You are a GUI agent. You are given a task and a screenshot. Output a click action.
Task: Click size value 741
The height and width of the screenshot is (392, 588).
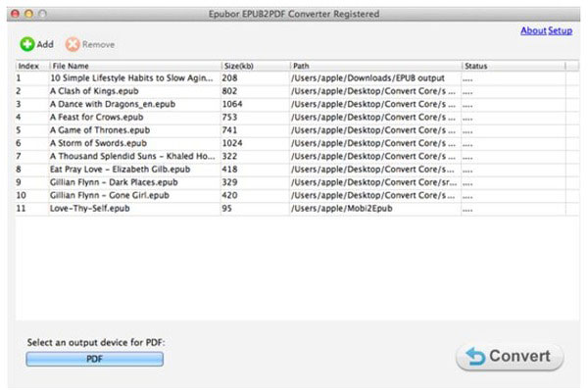click(229, 130)
